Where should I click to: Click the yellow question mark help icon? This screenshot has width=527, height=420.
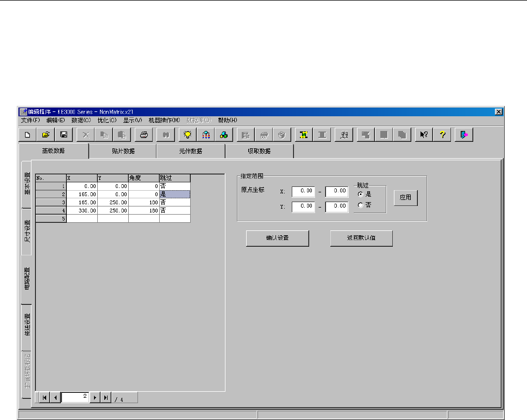(x=442, y=134)
